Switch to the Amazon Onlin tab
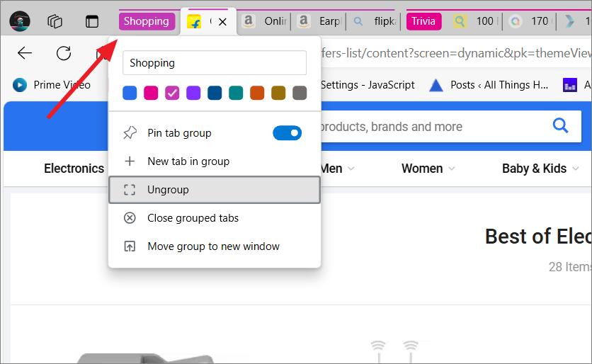Viewport: 592px width, 364px height. click(x=264, y=21)
